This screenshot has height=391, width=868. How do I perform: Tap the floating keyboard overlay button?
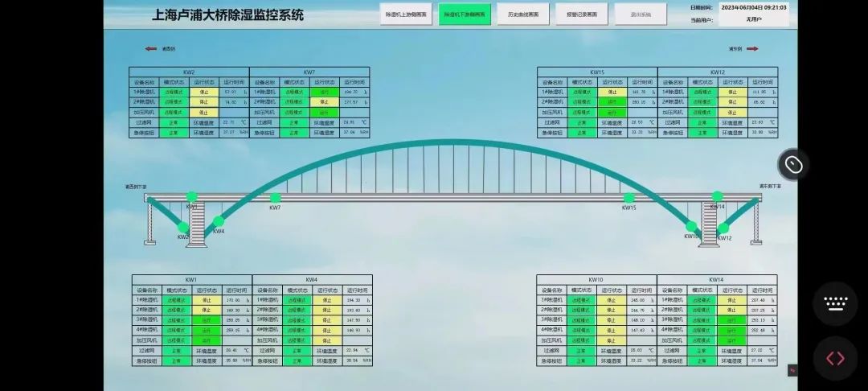tap(835, 303)
